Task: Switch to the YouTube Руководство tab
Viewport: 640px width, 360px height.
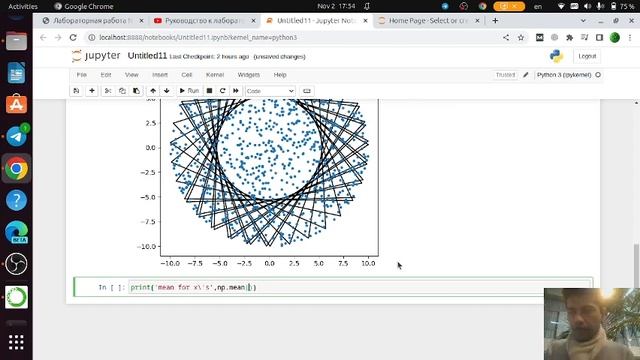Action: (205, 20)
